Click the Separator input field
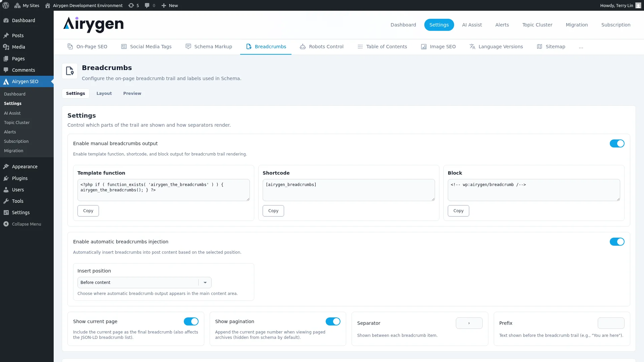This screenshot has height=362, width=644. click(469, 323)
